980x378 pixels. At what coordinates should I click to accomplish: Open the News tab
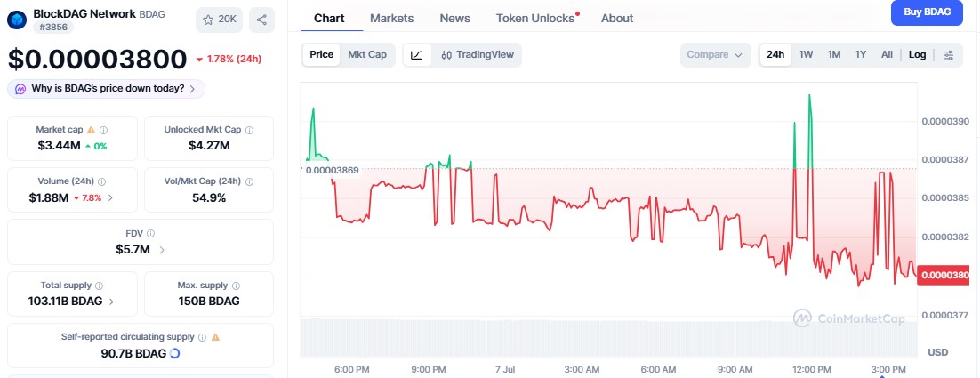(455, 18)
